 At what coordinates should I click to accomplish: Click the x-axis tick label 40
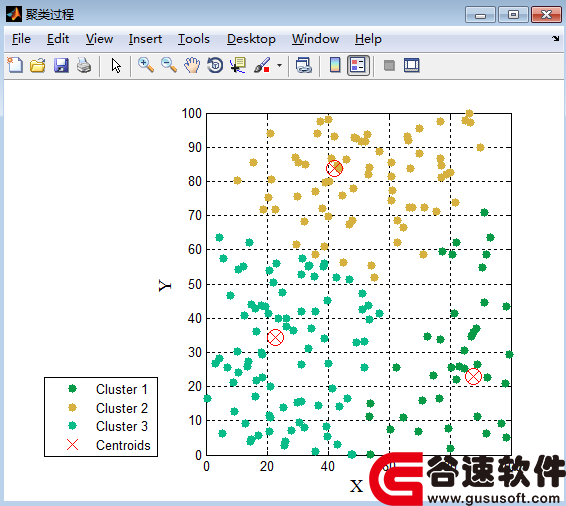(x=328, y=466)
